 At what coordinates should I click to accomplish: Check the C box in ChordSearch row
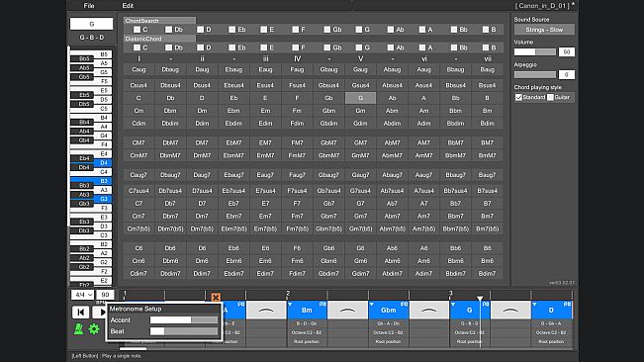pos(138,30)
